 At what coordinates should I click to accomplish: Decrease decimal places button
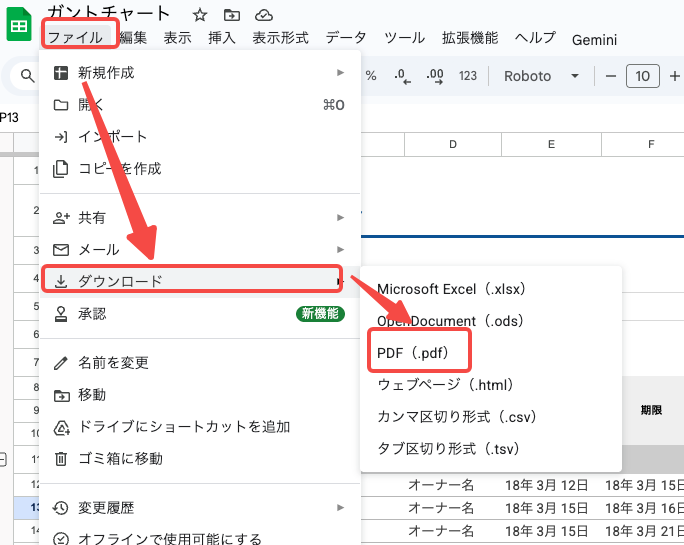(x=402, y=76)
